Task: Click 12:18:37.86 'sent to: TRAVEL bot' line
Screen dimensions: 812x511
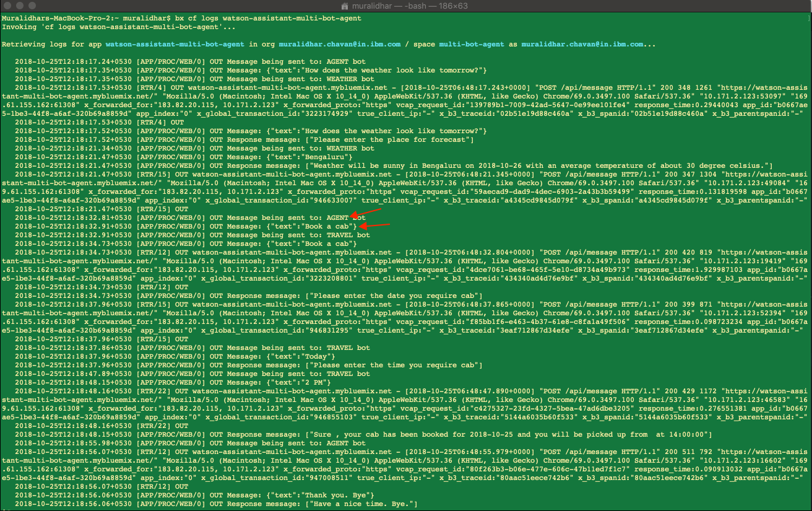Action: pos(192,348)
